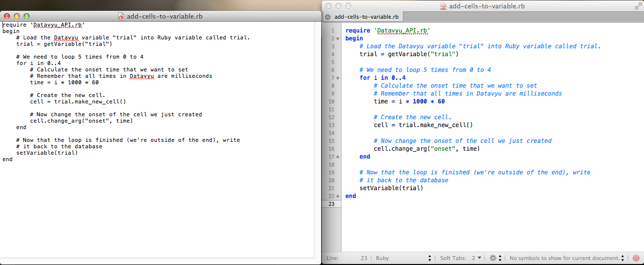
Task: Open the symbols list dropdown in status bar
Action: click(567, 258)
